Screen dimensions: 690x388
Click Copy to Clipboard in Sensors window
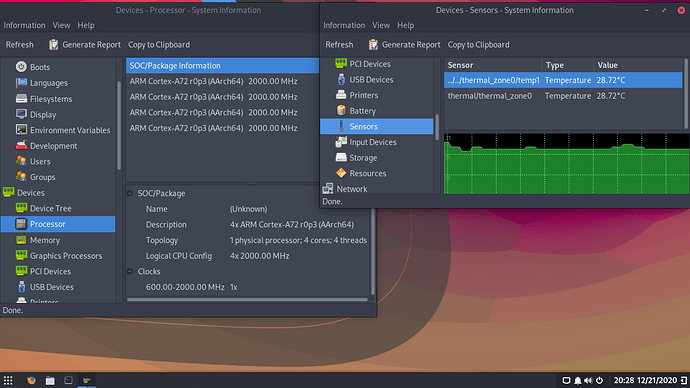coord(478,44)
